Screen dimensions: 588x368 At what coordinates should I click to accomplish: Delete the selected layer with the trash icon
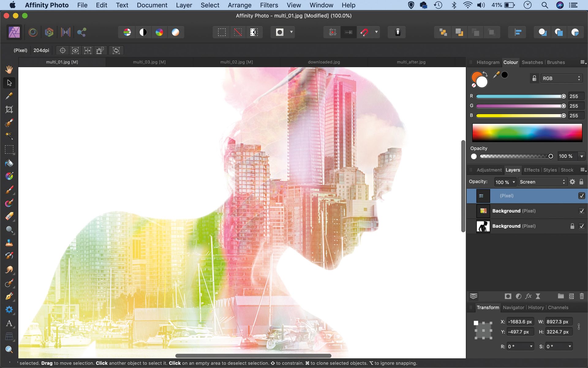pyautogui.click(x=581, y=296)
